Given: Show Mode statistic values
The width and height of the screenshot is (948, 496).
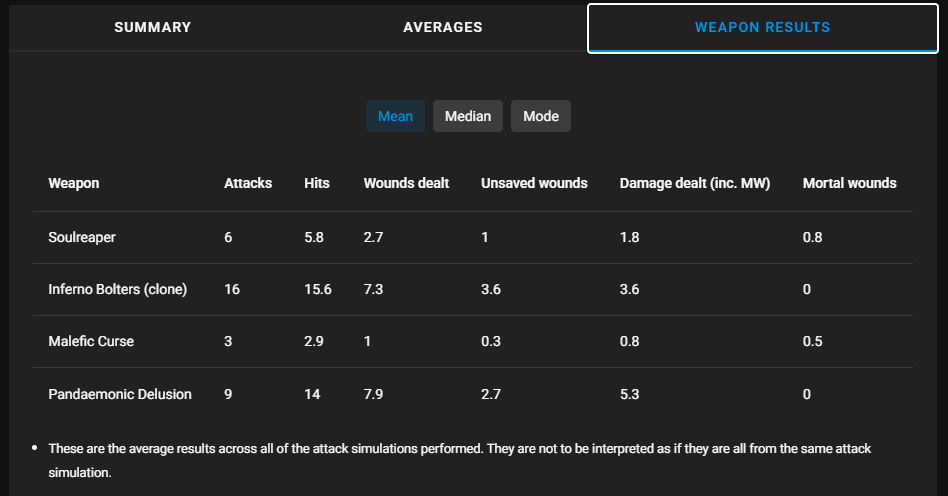Looking at the screenshot, I should click(x=541, y=116).
